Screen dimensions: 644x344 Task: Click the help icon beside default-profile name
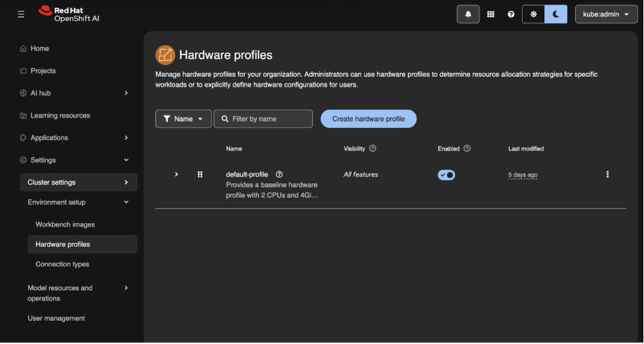coord(279,175)
